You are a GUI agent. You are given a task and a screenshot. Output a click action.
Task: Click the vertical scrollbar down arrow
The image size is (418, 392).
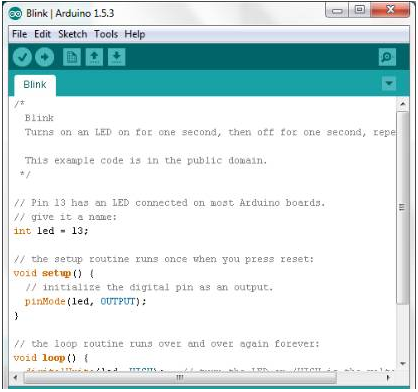coord(403,363)
